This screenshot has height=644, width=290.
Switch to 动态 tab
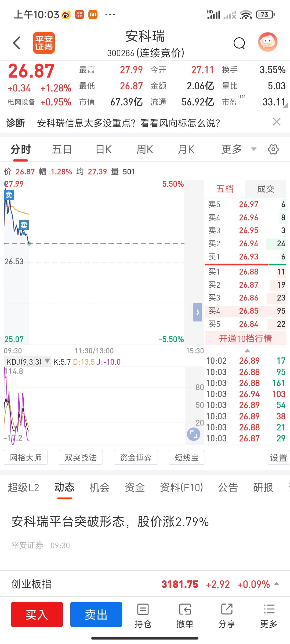[64, 488]
